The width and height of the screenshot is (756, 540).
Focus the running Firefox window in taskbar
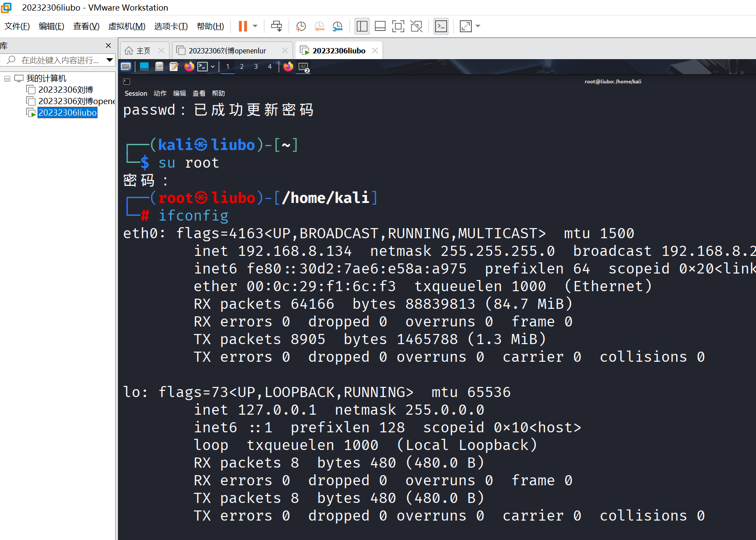click(x=288, y=67)
